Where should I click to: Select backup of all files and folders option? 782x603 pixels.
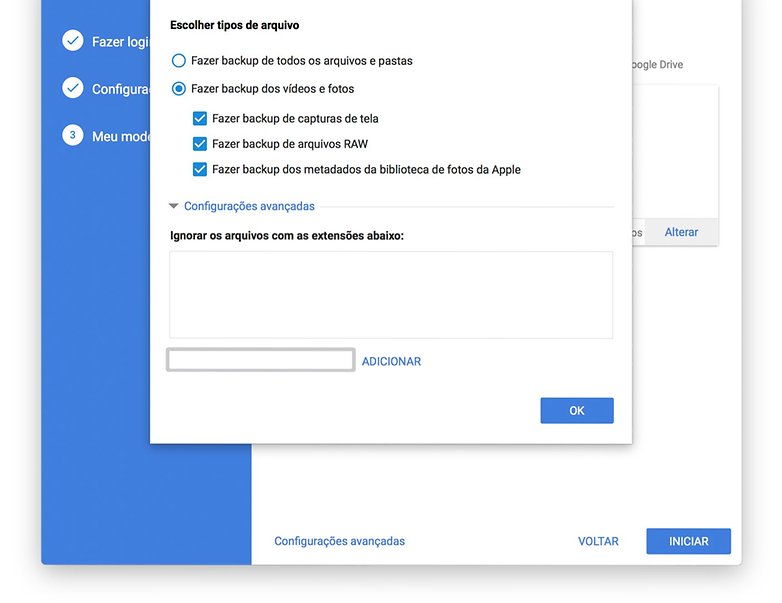click(179, 61)
